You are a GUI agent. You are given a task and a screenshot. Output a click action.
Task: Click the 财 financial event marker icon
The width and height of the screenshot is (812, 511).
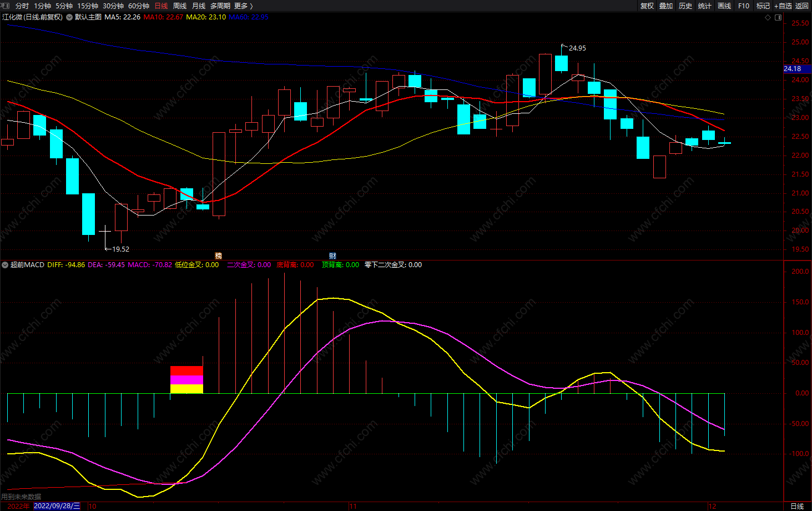(332, 256)
